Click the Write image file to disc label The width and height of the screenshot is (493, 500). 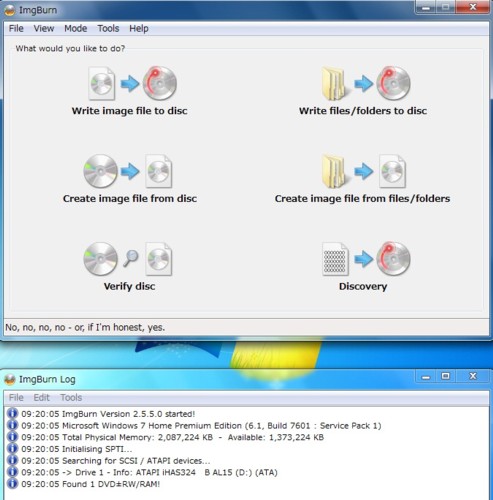[129, 111]
